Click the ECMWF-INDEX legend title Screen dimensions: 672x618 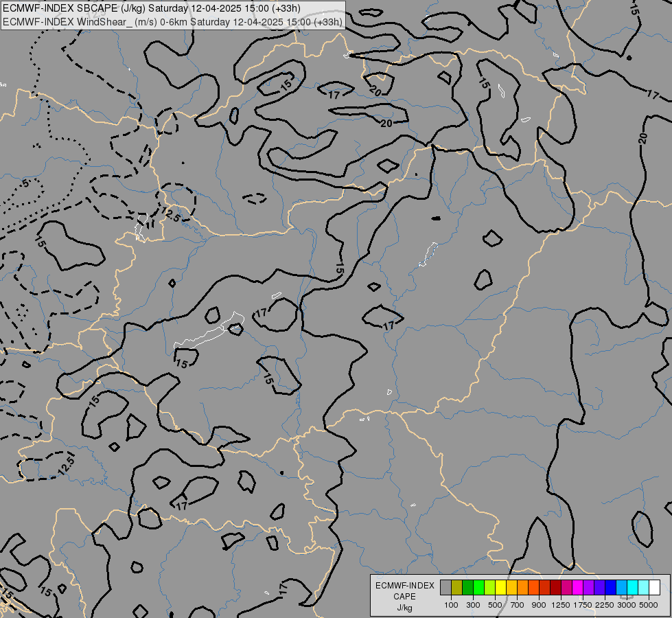[404, 586]
